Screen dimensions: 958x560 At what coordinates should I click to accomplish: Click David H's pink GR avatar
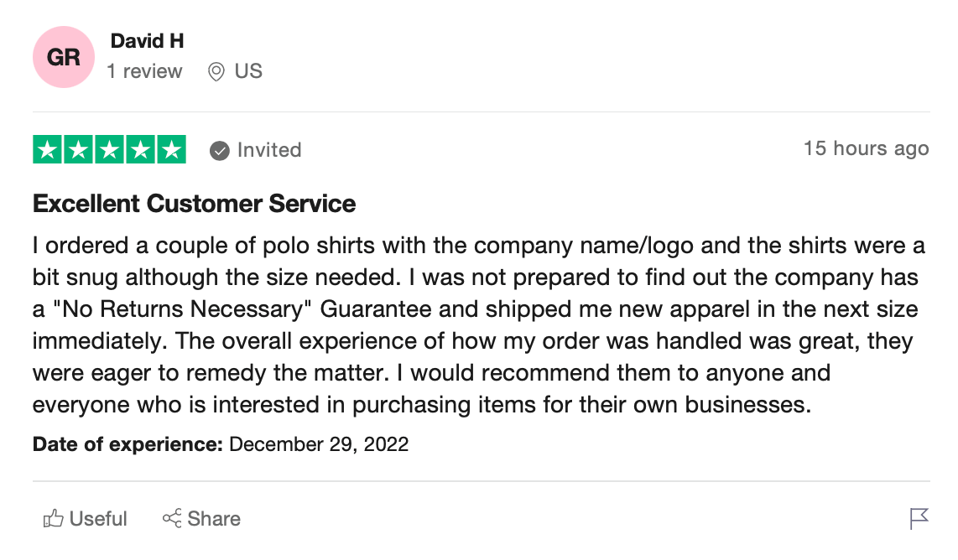coord(64,57)
